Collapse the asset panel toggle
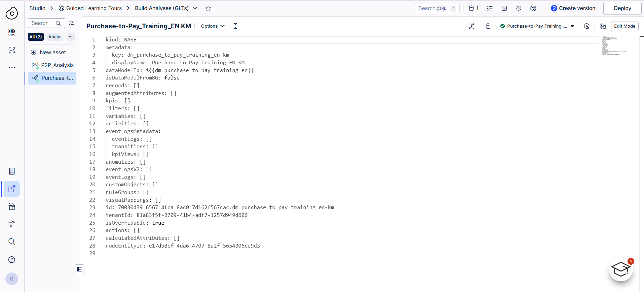The width and height of the screenshot is (644, 292). click(79, 269)
